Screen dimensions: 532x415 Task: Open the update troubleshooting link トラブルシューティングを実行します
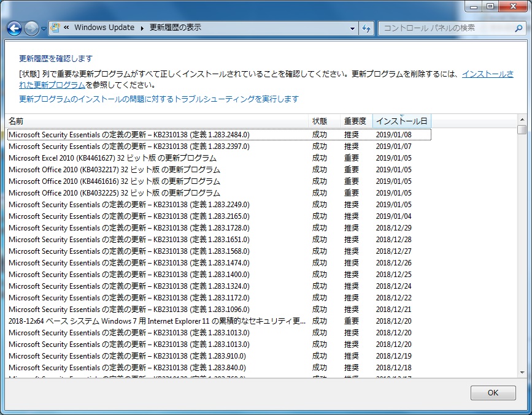(x=159, y=99)
